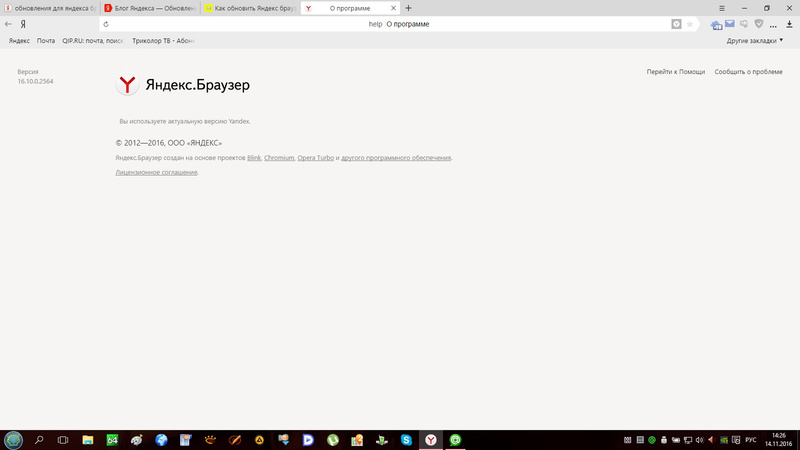The width and height of the screenshot is (800, 450).
Task: Click the speech bubble extension icon
Action: click(x=744, y=24)
